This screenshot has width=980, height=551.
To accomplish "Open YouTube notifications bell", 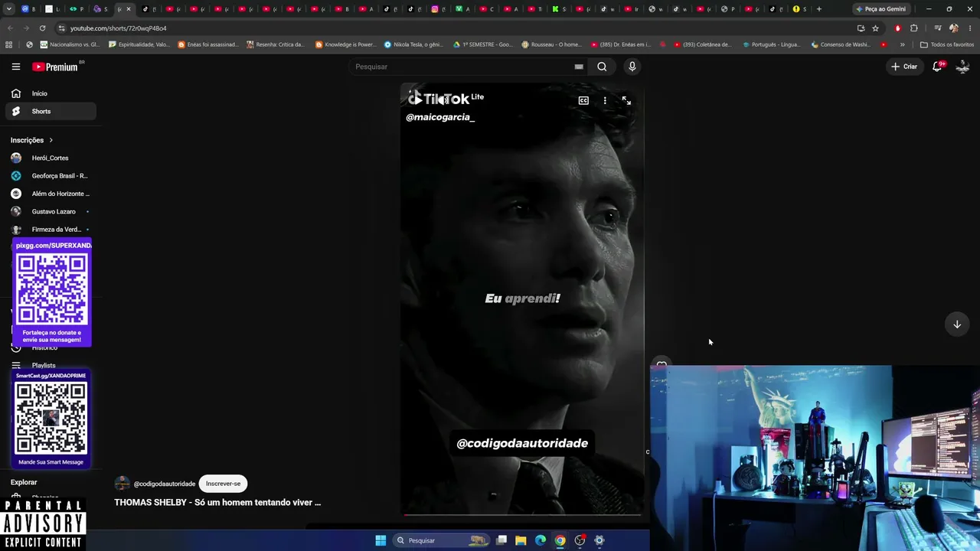I will point(937,67).
